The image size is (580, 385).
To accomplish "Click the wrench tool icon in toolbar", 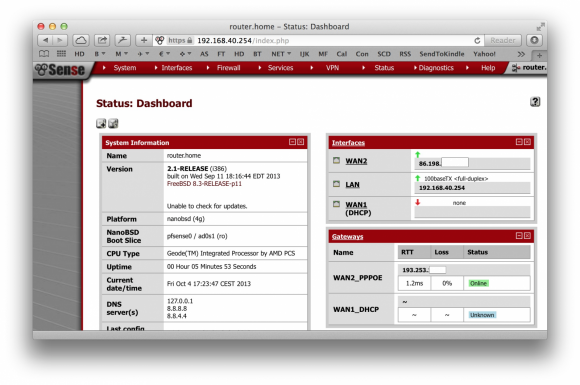I will 123,40.
